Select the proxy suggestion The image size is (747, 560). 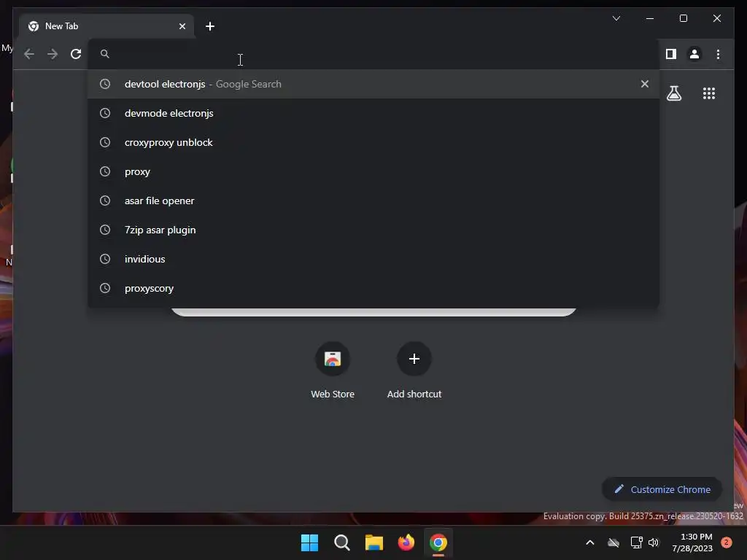pyautogui.click(x=373, y=171)
